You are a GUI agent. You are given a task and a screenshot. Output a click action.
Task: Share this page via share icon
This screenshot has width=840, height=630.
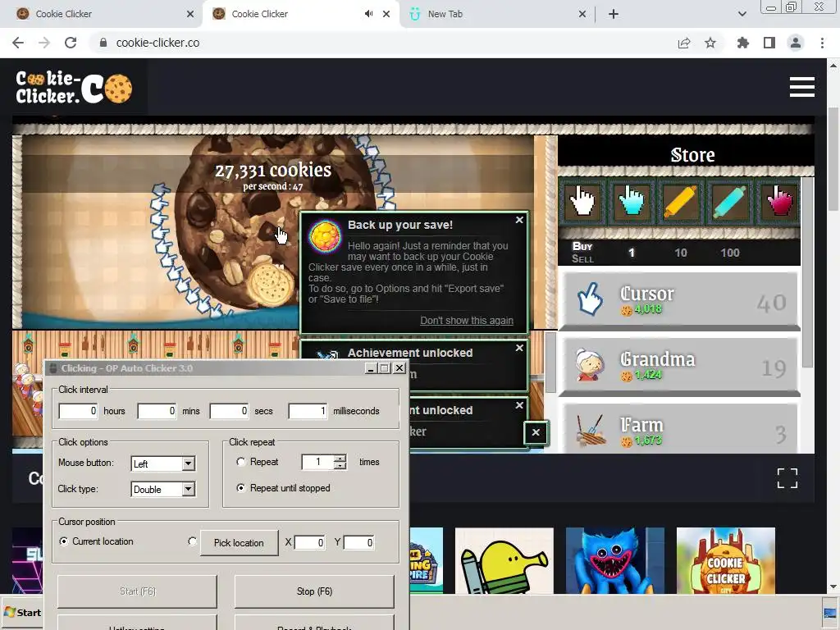point(684,43)
